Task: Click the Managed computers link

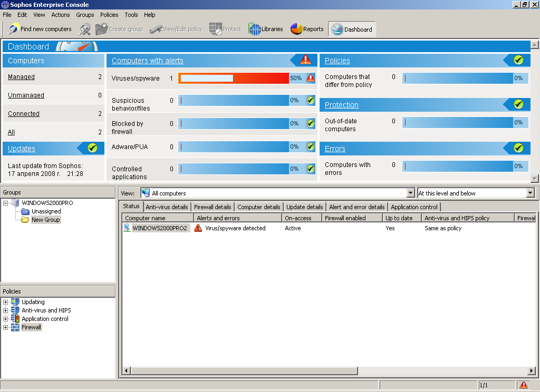Action: click(x=21, y=77)
